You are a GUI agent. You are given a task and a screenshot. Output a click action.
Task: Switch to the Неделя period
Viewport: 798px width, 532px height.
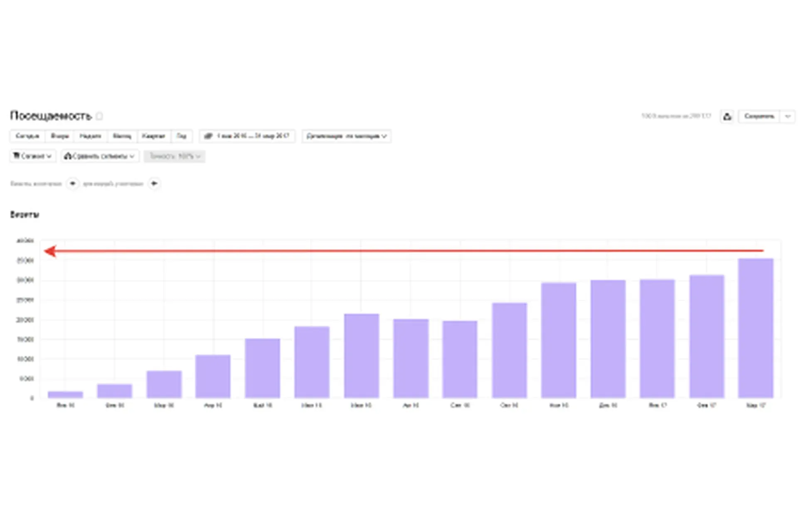click(x=91, y=136)
